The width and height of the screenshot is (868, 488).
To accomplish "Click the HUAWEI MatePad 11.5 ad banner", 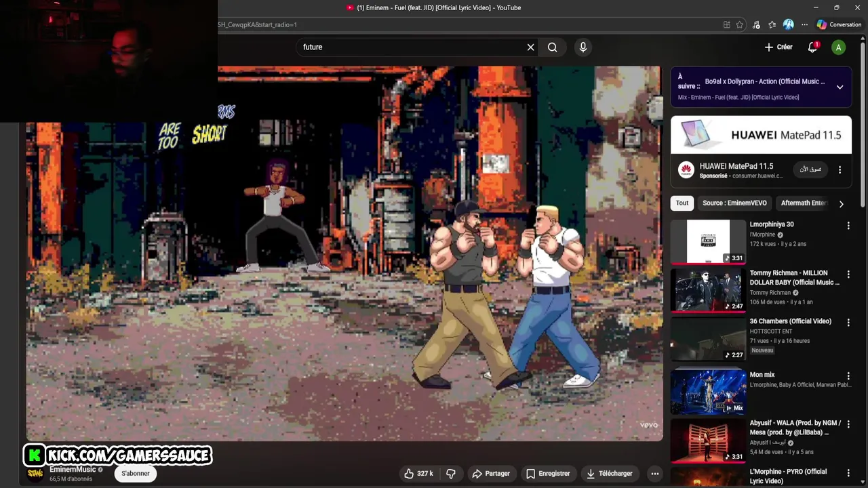I will (761, 135).
